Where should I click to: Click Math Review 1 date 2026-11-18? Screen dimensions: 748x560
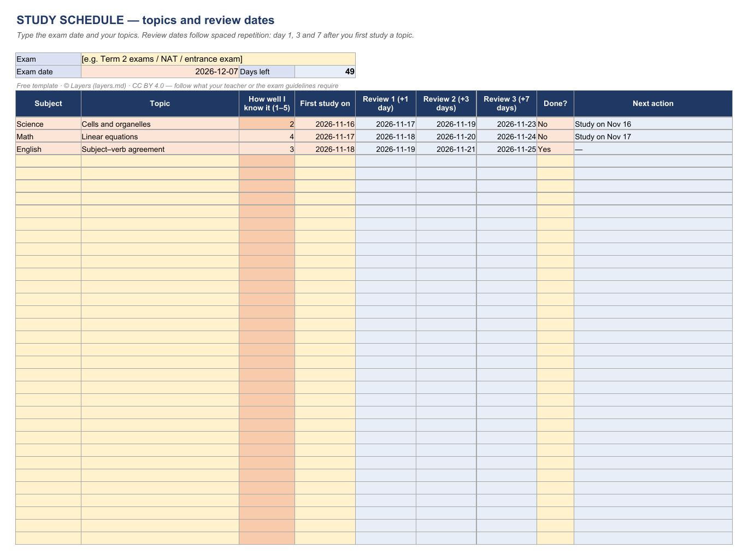tap(386, 137)
